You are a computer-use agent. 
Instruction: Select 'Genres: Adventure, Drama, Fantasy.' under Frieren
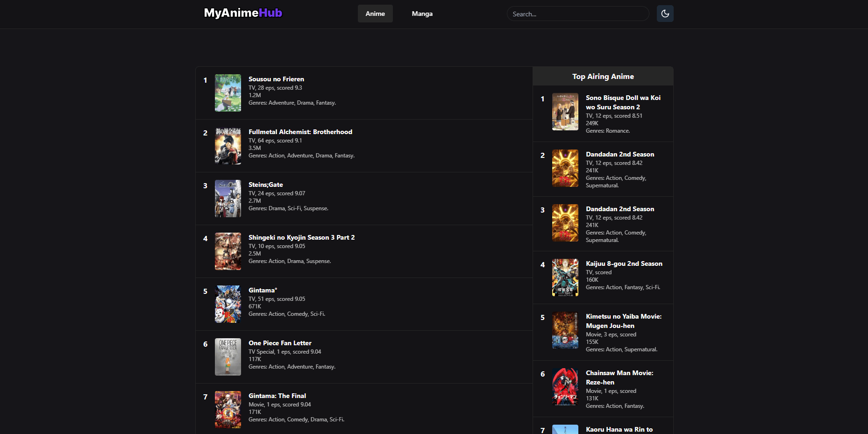(292, 103)
